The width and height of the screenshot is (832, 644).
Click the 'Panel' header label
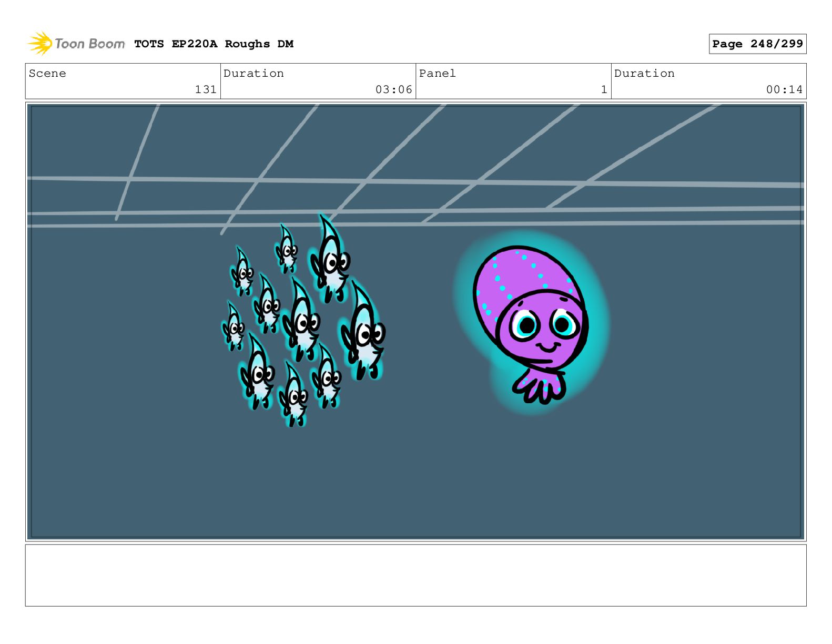(x=437, y=74)
